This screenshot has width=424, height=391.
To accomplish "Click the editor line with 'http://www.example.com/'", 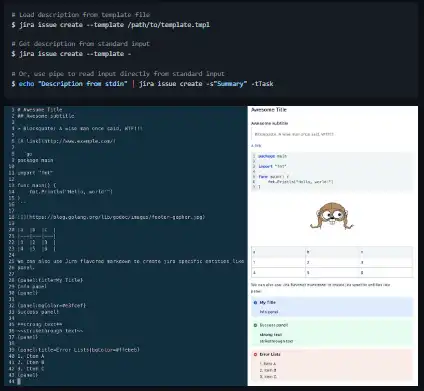I will click(67, 141).
